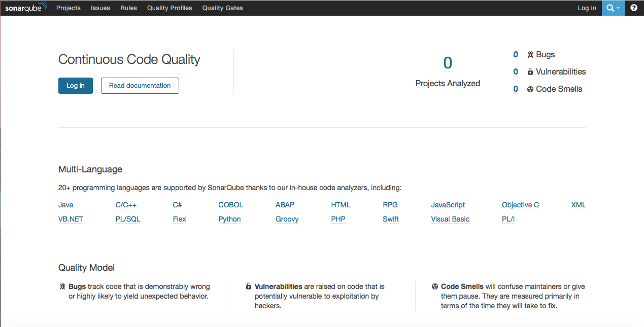Click the Bugs label in stats
This screenshot has height=327, width=644.
click(x=546, y=55)
